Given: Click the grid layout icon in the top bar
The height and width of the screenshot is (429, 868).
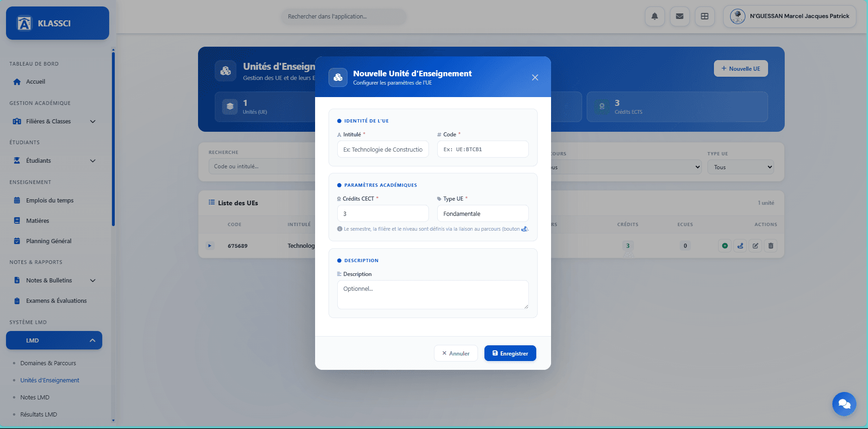Looking at the screenshot, I should pos(705,17).
